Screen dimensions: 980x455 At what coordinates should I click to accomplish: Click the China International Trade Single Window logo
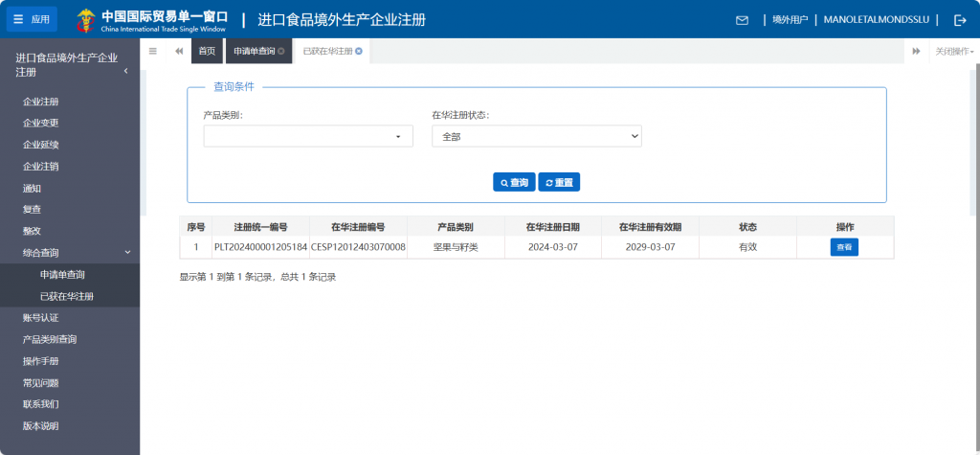pos(152,19)
